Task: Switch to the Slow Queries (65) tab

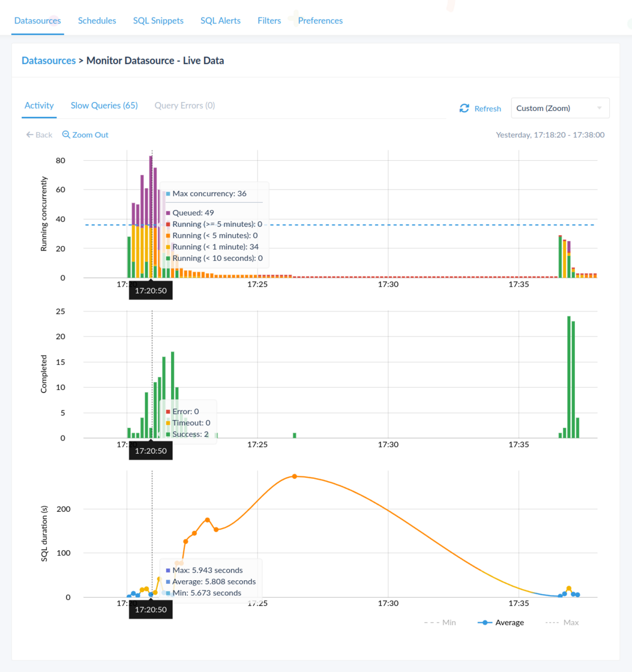Action: click(104, 105)
